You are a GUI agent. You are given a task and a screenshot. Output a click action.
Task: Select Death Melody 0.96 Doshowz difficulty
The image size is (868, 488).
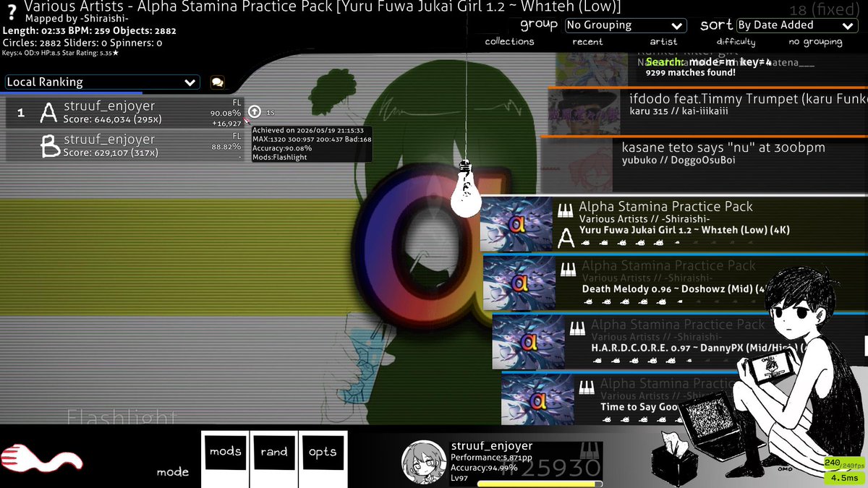point(675,283)
